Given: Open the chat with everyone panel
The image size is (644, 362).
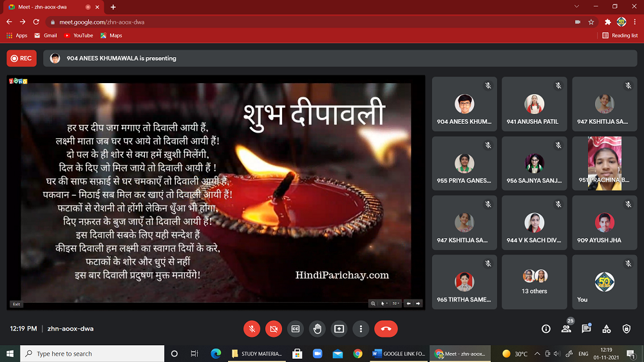Looking at the screenshot, I should (x=586, y=329).
